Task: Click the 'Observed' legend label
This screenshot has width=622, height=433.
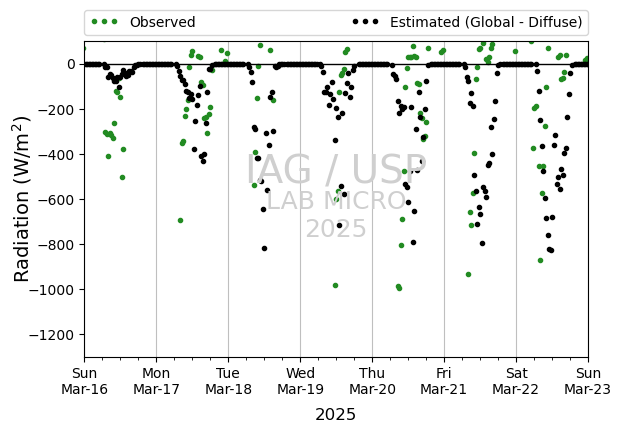Action: 162,22
